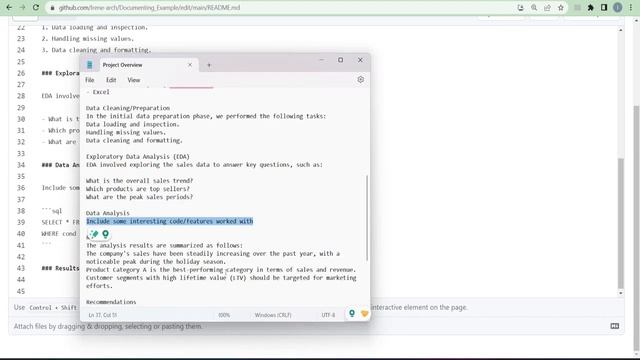This screenshot has height=360, width=640.
Task: Open the View menu in Notepad
Action: (x=134, y=80)
